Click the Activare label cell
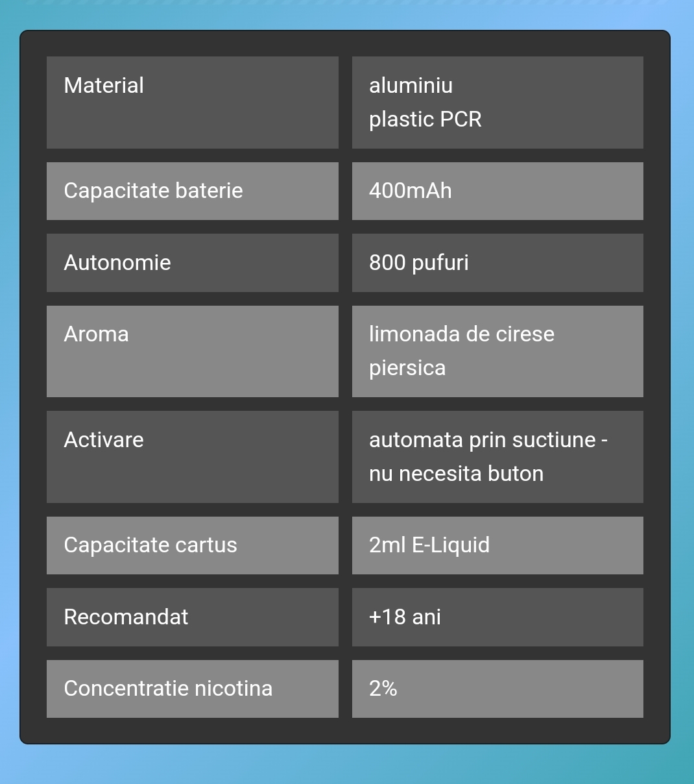Screen dimensions: 694x784 (193, 457)
